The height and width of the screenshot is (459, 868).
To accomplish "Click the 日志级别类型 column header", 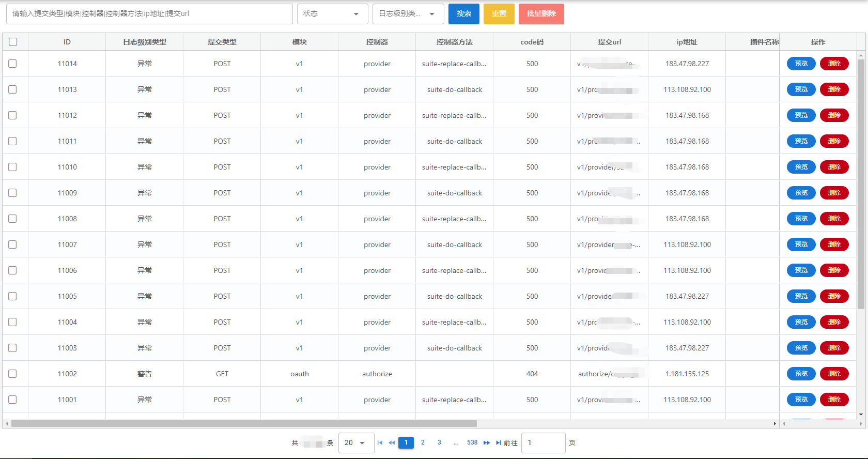I will 145,42.
